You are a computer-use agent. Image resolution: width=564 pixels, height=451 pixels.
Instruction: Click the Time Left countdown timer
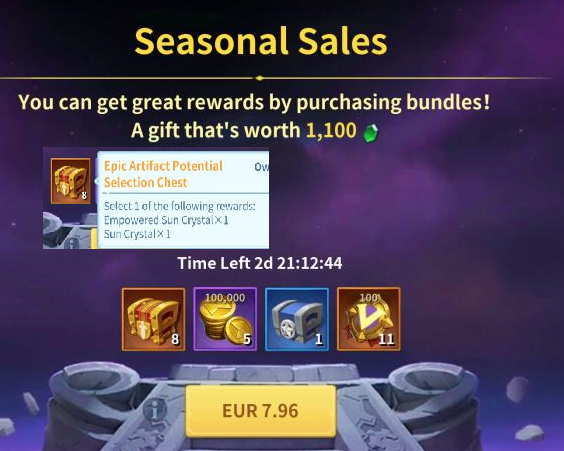tap(260, 263)
